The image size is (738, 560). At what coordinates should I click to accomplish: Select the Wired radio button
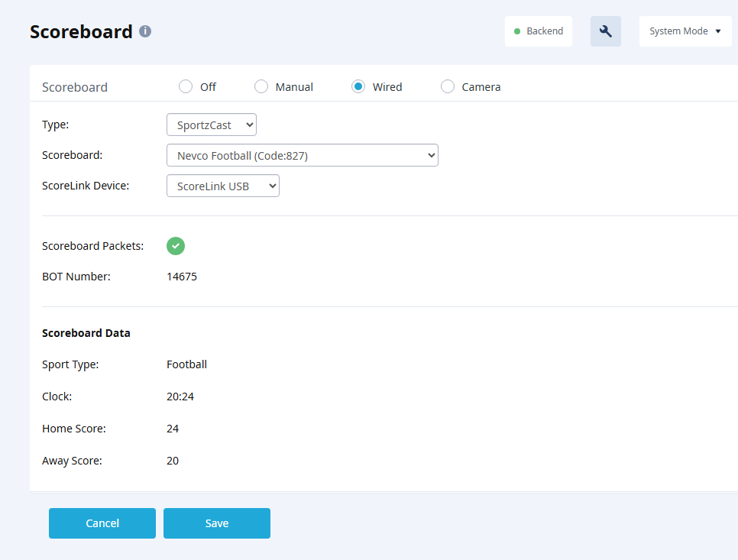point(358,86)
